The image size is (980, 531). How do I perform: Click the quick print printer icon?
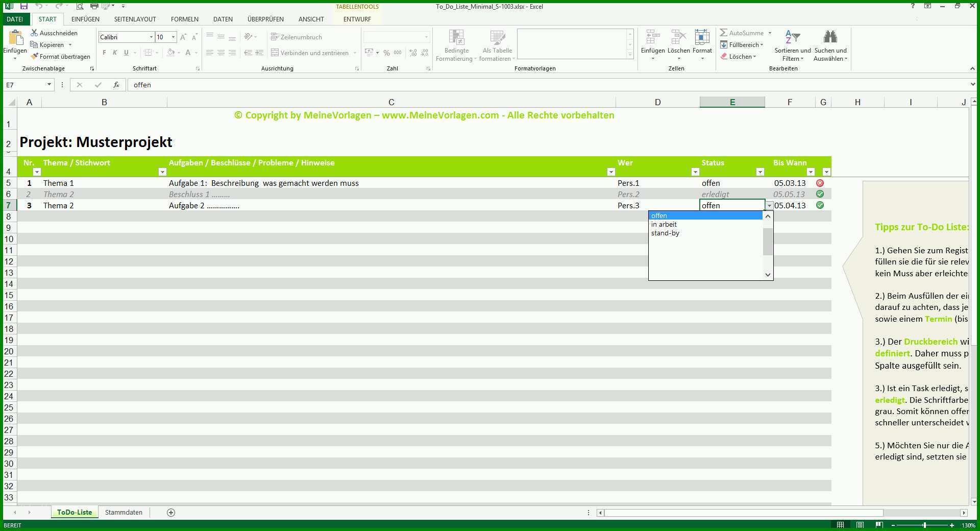click(94, 6)
